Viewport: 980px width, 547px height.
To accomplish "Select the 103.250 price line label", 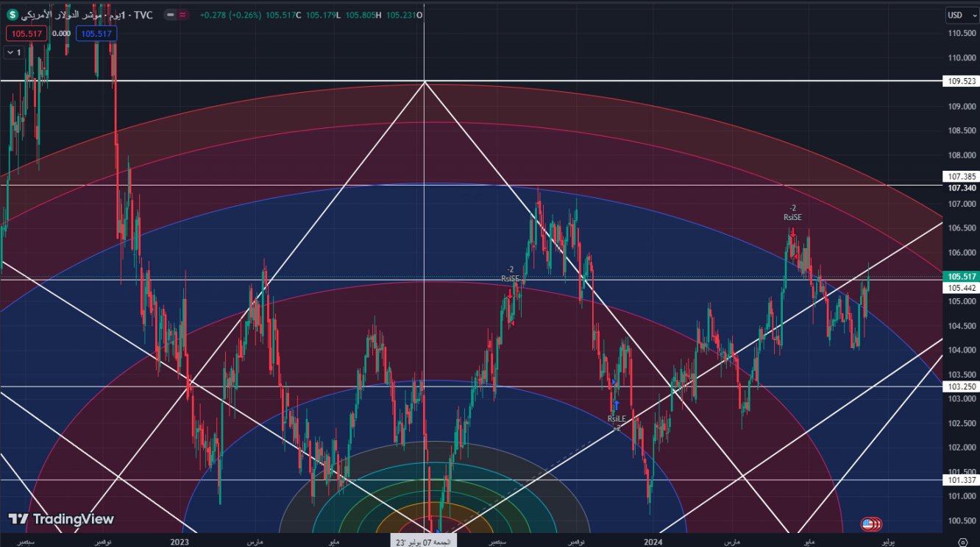I will click(x=962, y=387).
